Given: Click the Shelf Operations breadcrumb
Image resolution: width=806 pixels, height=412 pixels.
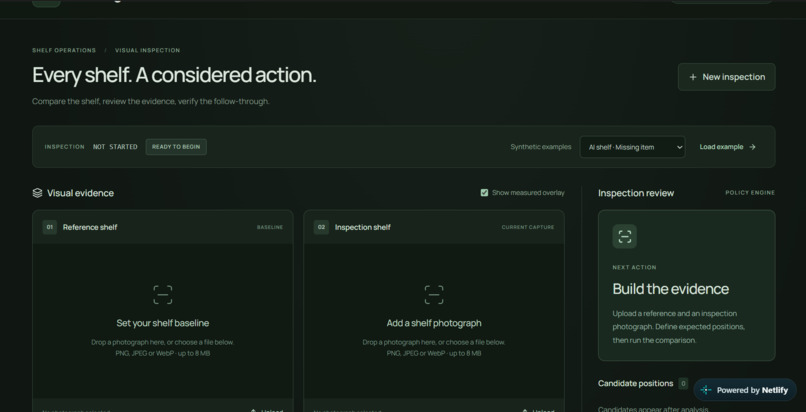Looking at the screenshot, I should (64, 50).
